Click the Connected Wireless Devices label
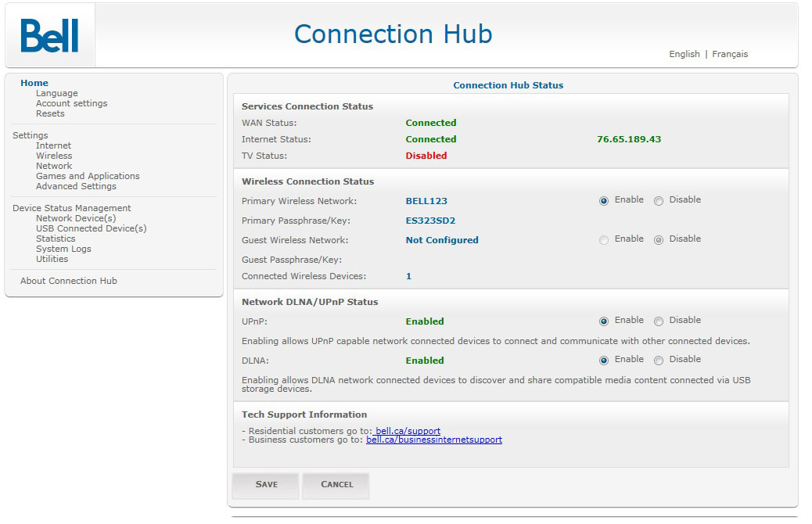Viewport: 812px width, 524px height. tap(304, 276)
